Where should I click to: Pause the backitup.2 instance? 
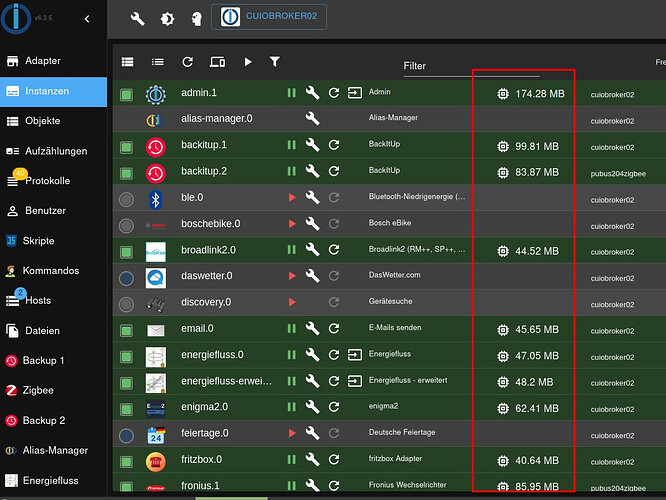291,171
